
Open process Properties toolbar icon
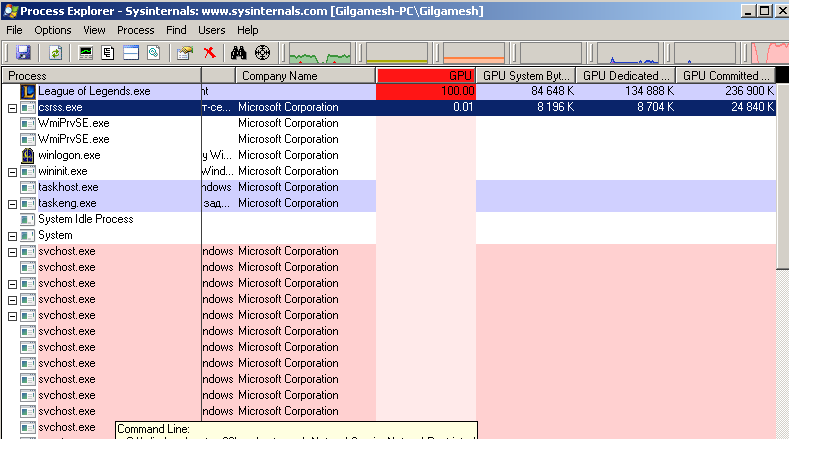185,52
